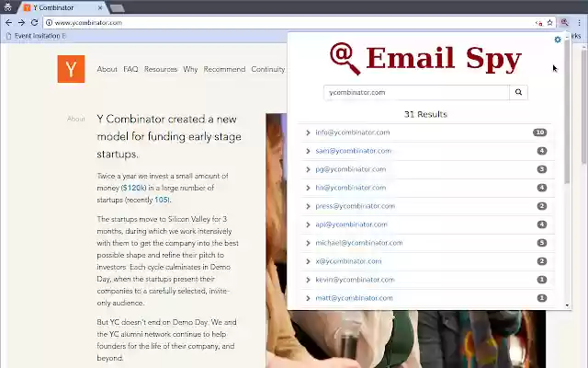Follow the $120k link
The height and width of the screenshot is (368, 588).
point(133,188)
